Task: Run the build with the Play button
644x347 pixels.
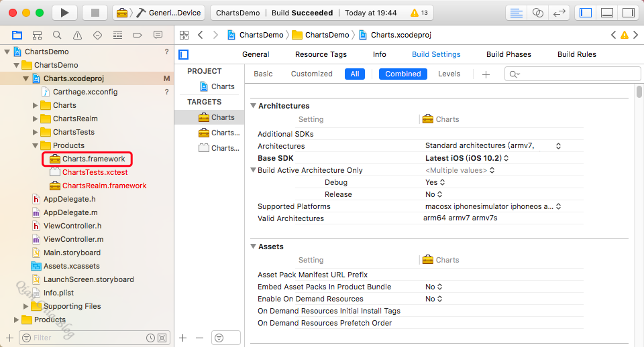Action: point(64,13)
